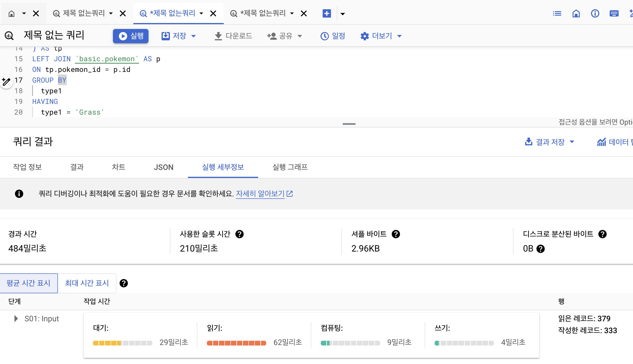
Task: Open the active query tab dropdown arrow
Action: (201, 14)
